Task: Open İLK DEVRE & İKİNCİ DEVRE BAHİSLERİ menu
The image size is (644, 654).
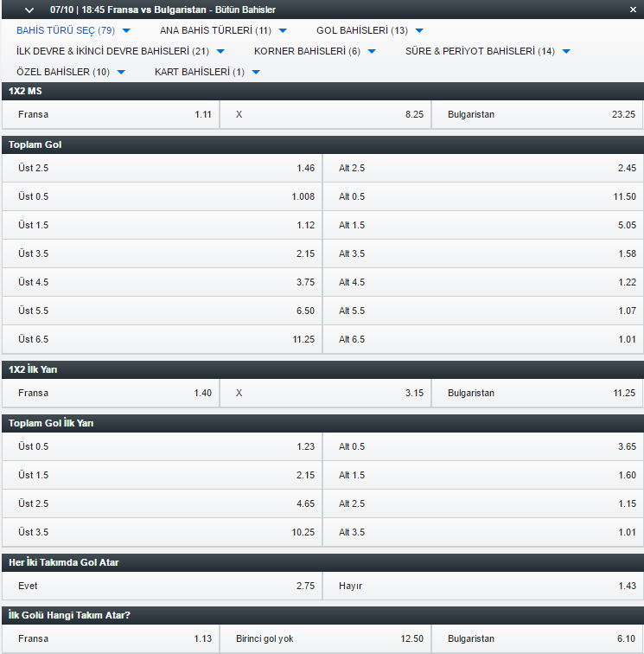Action: [x=120, y=51]
